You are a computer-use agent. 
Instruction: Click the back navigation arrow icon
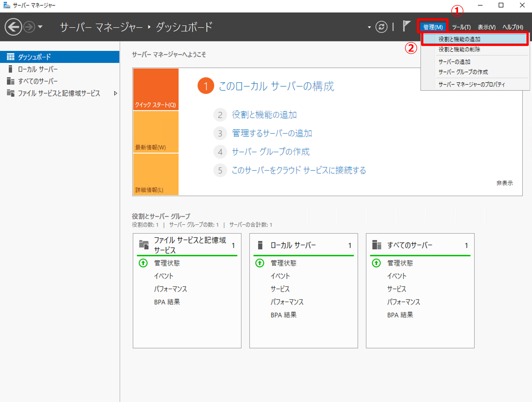[13, 27]
